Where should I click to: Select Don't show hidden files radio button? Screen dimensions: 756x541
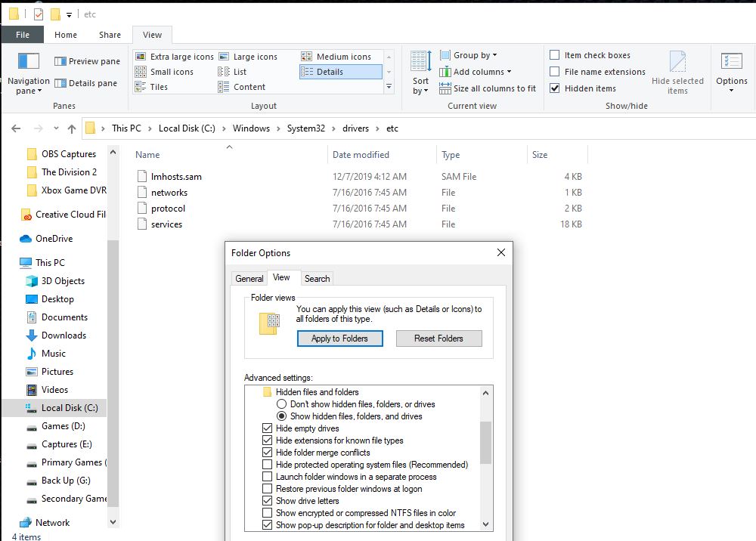281,406
